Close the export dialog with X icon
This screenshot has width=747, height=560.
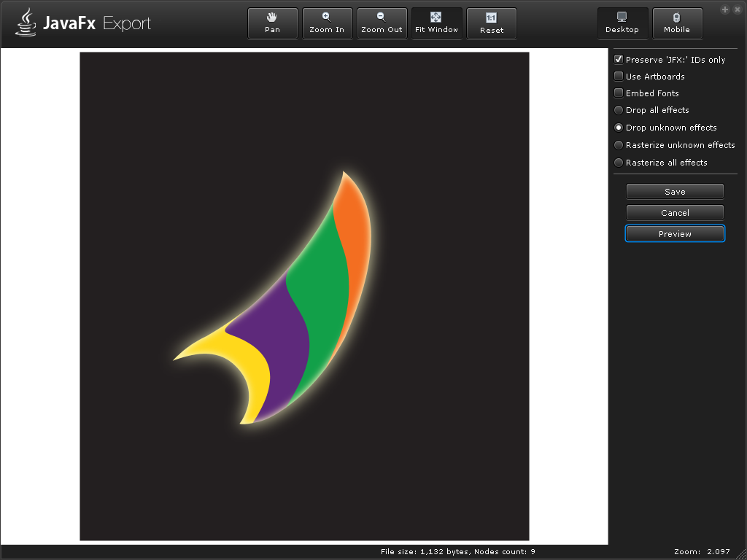click(x=736, y=9)
